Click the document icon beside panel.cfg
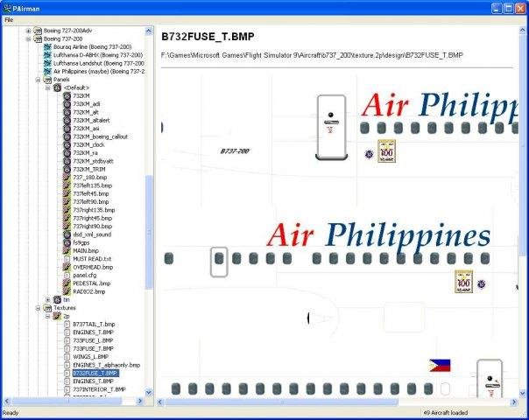The width and height of the screenshot is (529, 420). (67, 276)
